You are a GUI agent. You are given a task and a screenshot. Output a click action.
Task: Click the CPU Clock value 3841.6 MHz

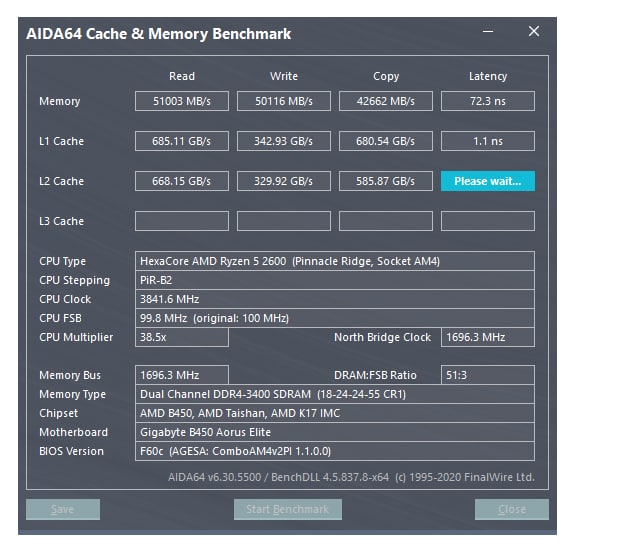click(335, 299)
